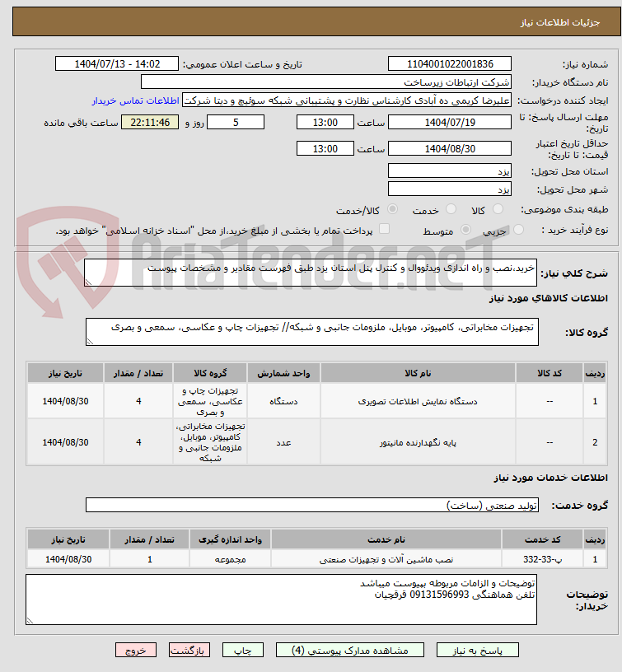Click نام کالا column header
The height and width of the screenshot is (672, 622).
point(418,373)
